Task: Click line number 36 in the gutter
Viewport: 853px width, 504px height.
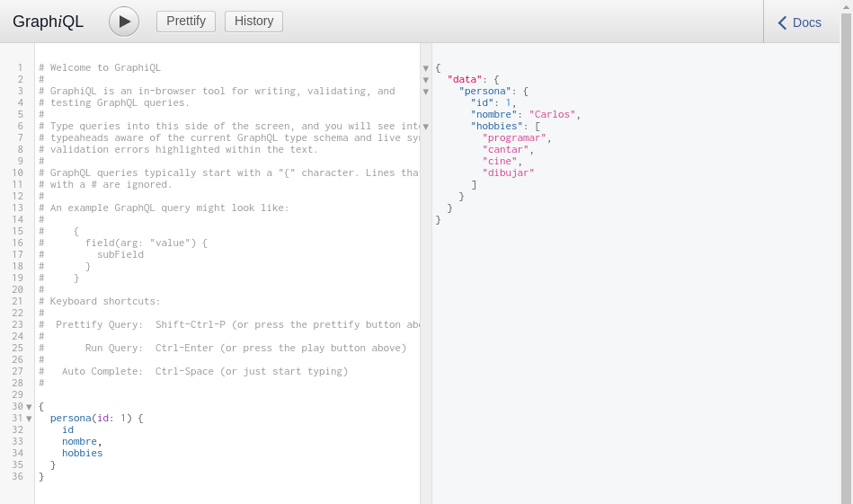Action: [17, 476]
